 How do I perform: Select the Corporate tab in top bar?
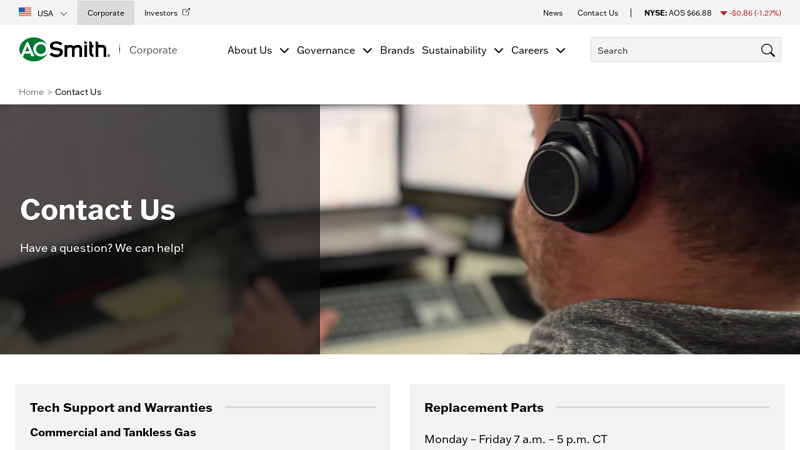point(106,13)
